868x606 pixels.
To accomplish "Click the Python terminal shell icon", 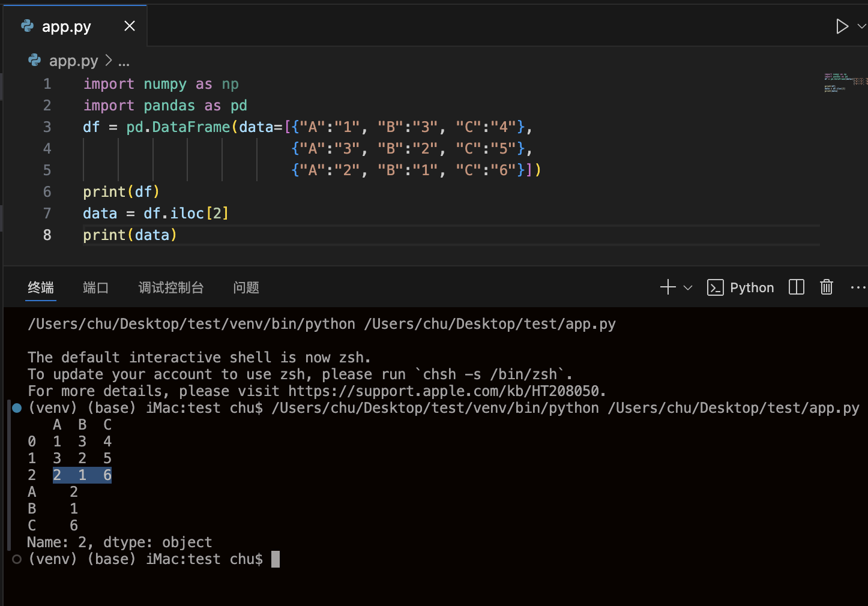I will [x=715, y=288].
